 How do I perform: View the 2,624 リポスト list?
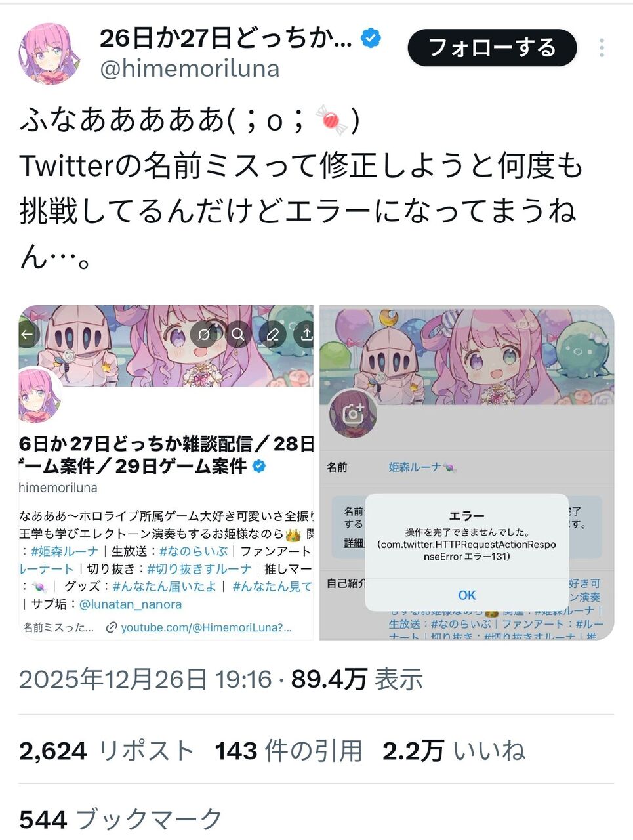pos(107,751)
